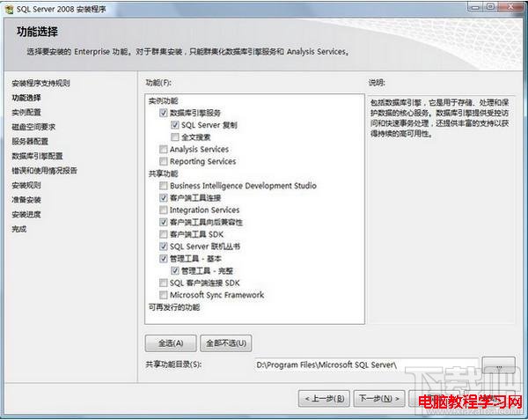Click the 错误和使用情况报告 step
This screenshot has width=528, height=420.
tap(45, 171)
